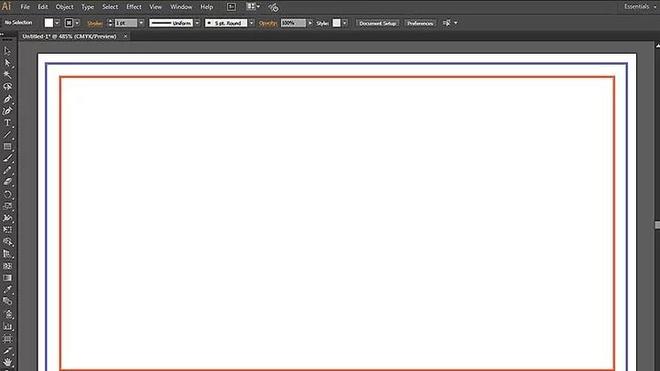Open the graphic Style dropdown arrow

pos(345,23)
